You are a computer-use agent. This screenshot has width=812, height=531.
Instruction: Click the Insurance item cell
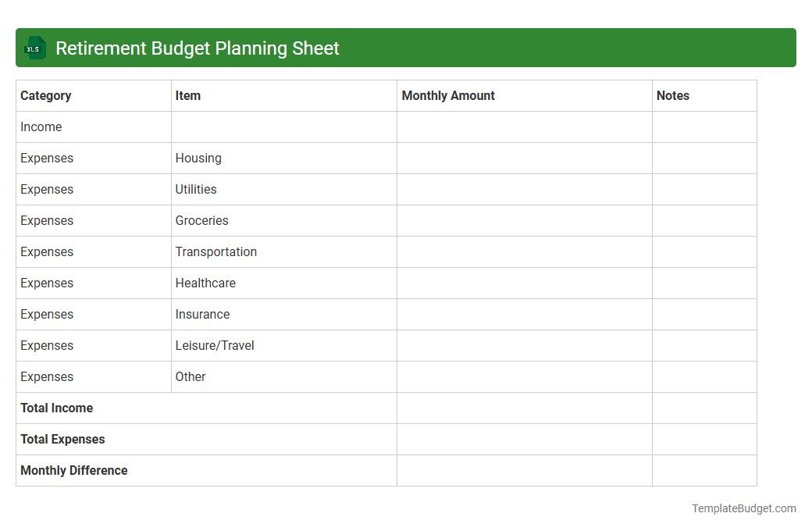pyautogui.click(x=202, y=314)
